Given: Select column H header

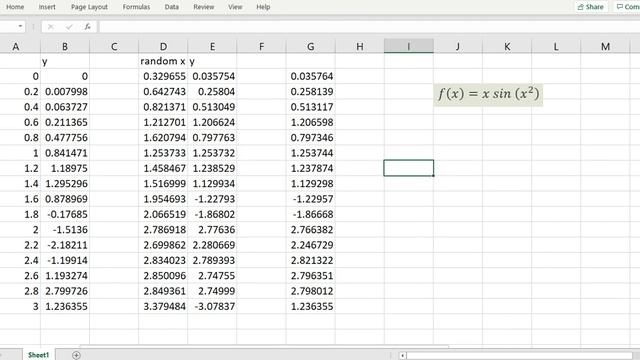Looking at the screenshot, I should [x=360, y=47].
